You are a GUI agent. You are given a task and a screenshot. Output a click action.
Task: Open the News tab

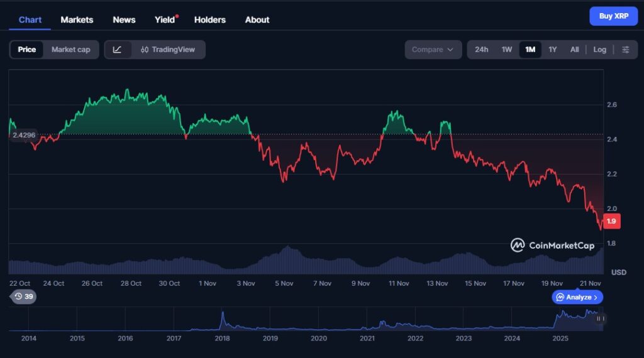[124, 19]
